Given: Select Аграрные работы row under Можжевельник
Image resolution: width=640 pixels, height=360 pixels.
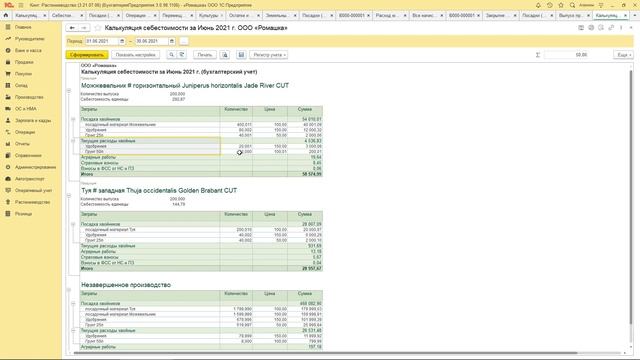Looking at the screenshot, I should pyautogui.click(x=201, y=157).
